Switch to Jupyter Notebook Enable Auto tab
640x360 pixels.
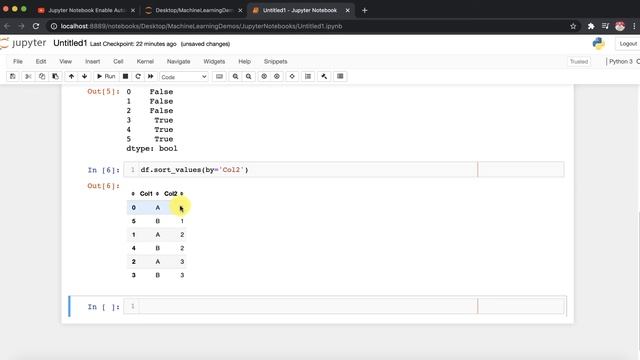[x=86, y=10]
